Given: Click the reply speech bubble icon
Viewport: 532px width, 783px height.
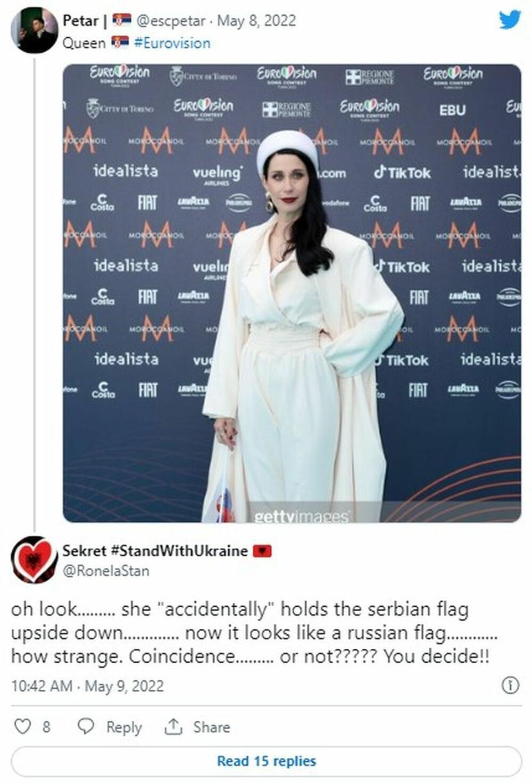Looking at the screenshot, I should 86,727.
